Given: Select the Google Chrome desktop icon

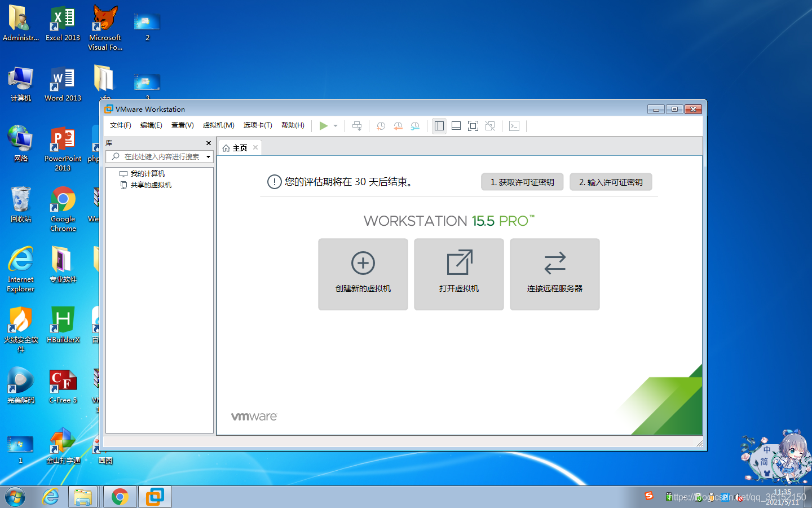Looking at the screenshot, I should 63,209.
